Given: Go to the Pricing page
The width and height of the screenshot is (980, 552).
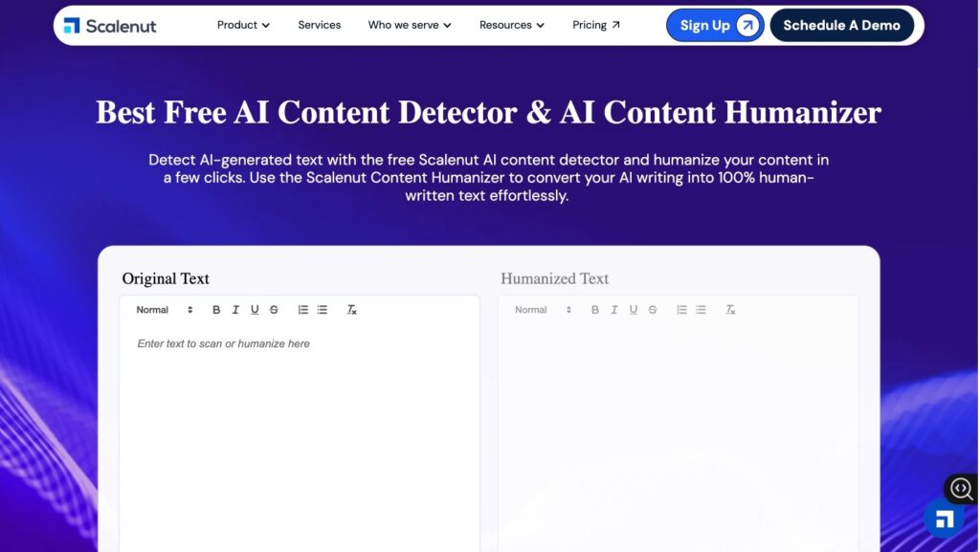Looking at the screenshot, I should pyautogui.click(x=596, y=25).
